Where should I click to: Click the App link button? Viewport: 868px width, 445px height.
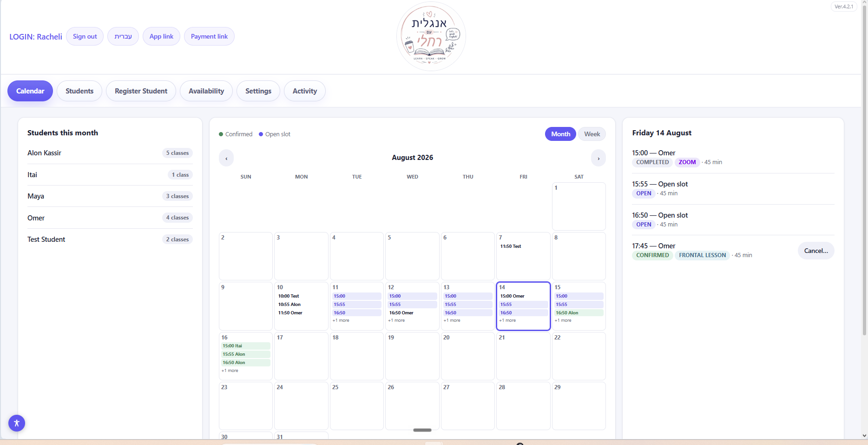[x=161, y=36]
